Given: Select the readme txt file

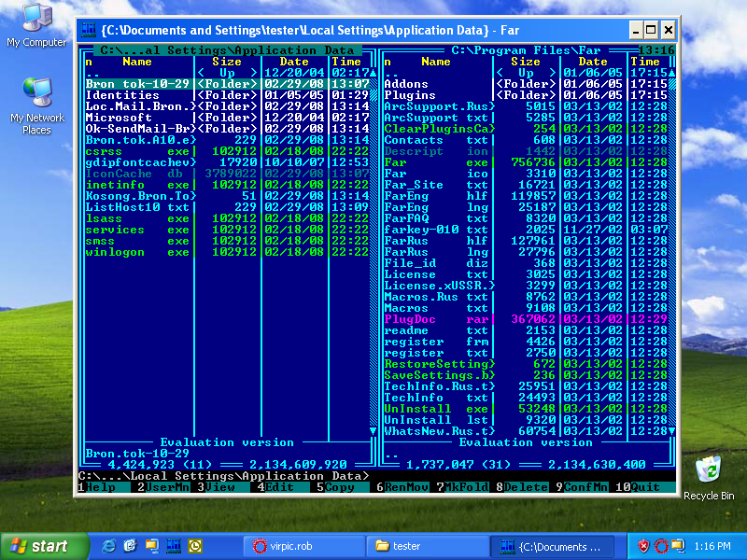Looking at the screenshot, I should click(526, 330).
